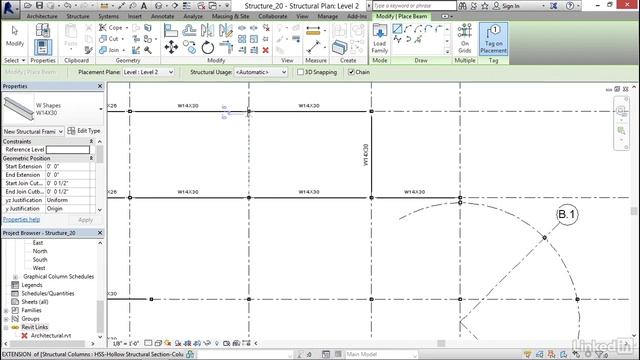Expand the Graphical Column Schedules node

coord(16,277)
